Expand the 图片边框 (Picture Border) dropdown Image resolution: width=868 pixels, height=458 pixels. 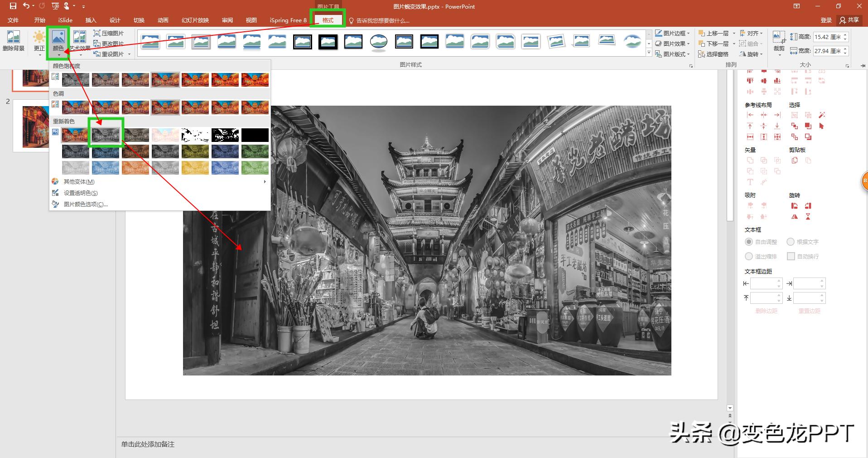(x=673, y=33)
